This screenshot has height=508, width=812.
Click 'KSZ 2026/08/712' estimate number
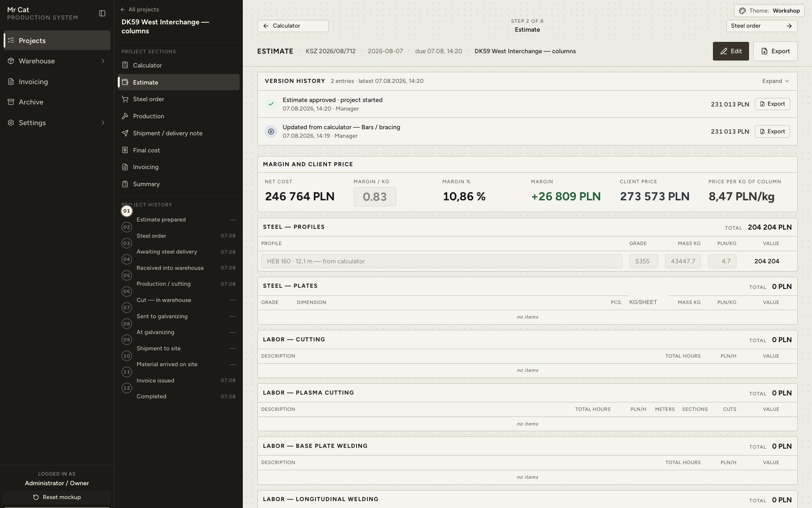click(x=330, y=51)
